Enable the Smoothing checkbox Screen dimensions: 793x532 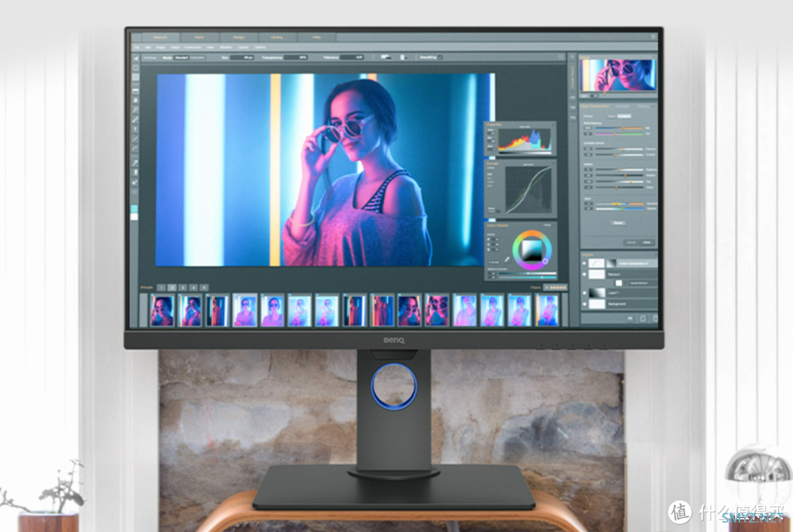point(440,57)
